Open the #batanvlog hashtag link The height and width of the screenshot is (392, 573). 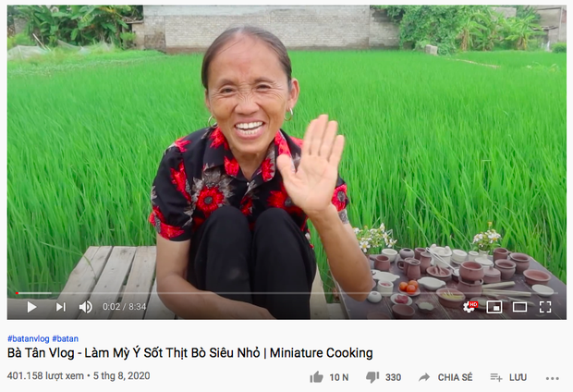28,338
